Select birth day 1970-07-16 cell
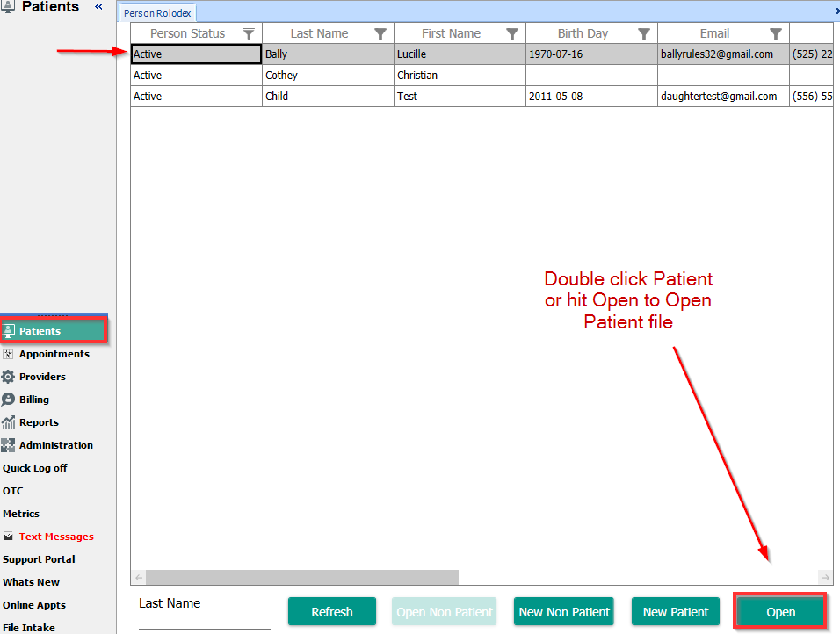This screenshot has height=634, width=840. 591,54
